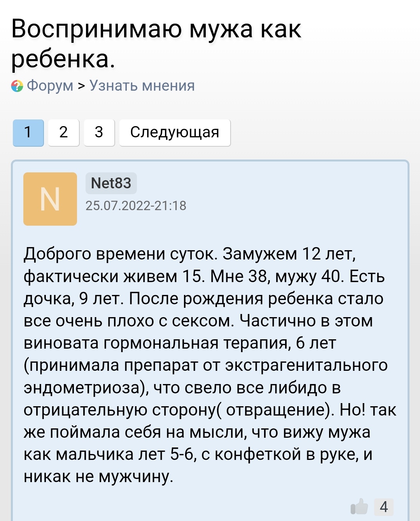Open the orange N avatar of Net83
Viewport: 420px width, 521px height.
[x=50, y=199]
